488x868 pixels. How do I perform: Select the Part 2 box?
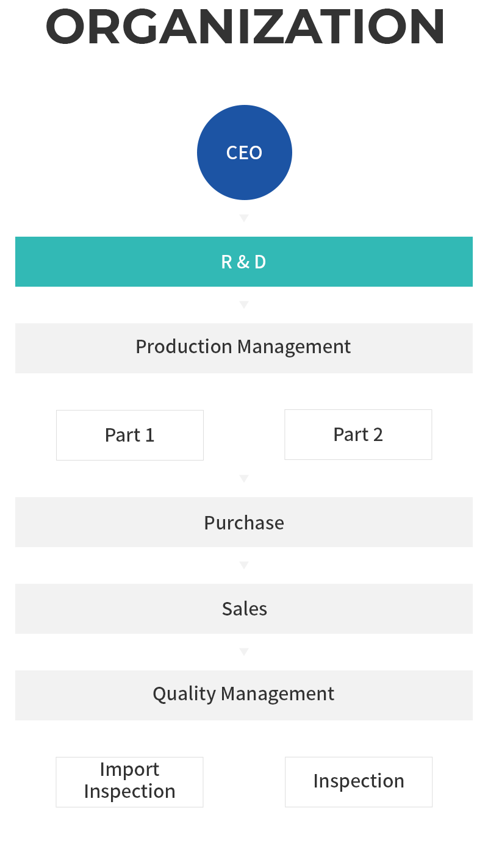pos(358,434)
